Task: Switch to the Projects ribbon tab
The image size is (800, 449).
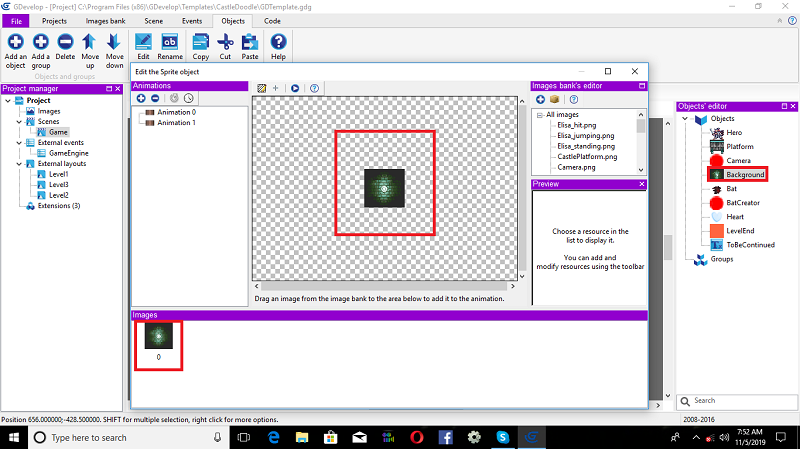Action: tap(54, 21)
